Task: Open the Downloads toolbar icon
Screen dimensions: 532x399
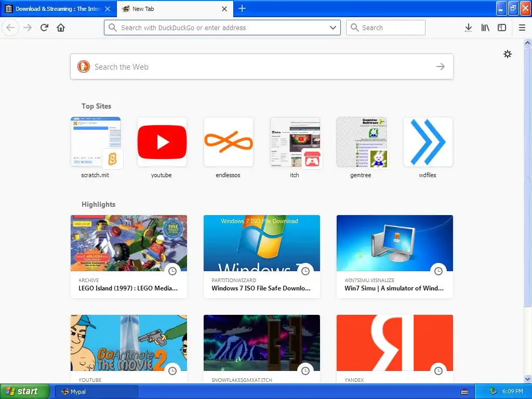Action: coord(469,28)
